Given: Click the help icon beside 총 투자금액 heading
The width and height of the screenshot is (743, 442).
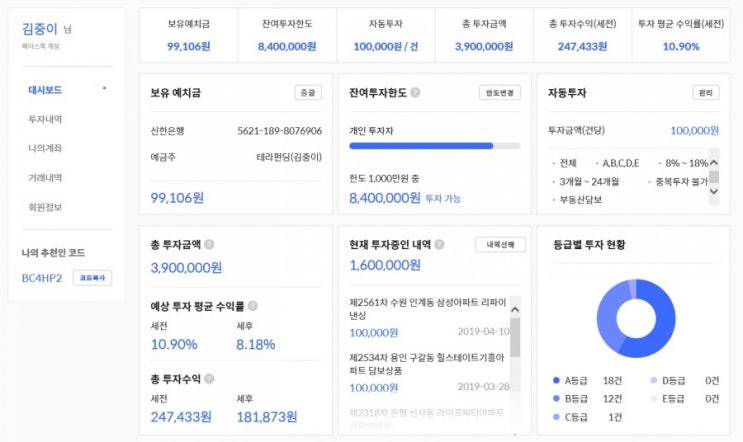Looking at the screenshot, I should pyautogui.click(x=209, y=244).
